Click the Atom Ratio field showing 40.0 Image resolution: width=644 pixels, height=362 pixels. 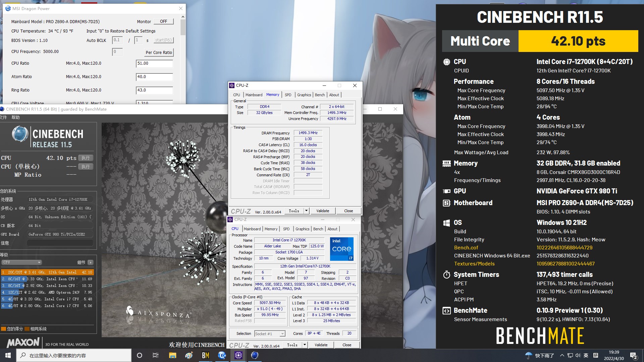(154, 77)
